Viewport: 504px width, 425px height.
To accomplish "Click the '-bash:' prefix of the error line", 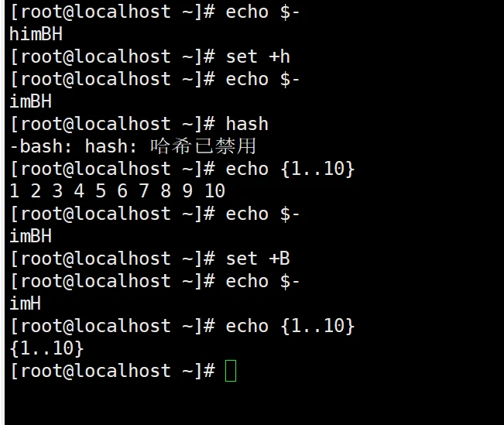I will pyautogui.click(x=41, y=146).
